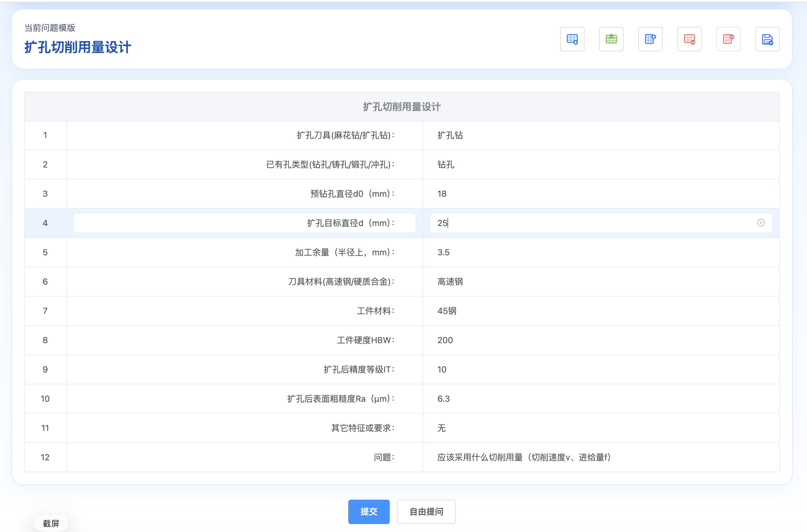Click the row number 4 cell
Viewport: 807px width, 532px height.
tap(45, 223)
